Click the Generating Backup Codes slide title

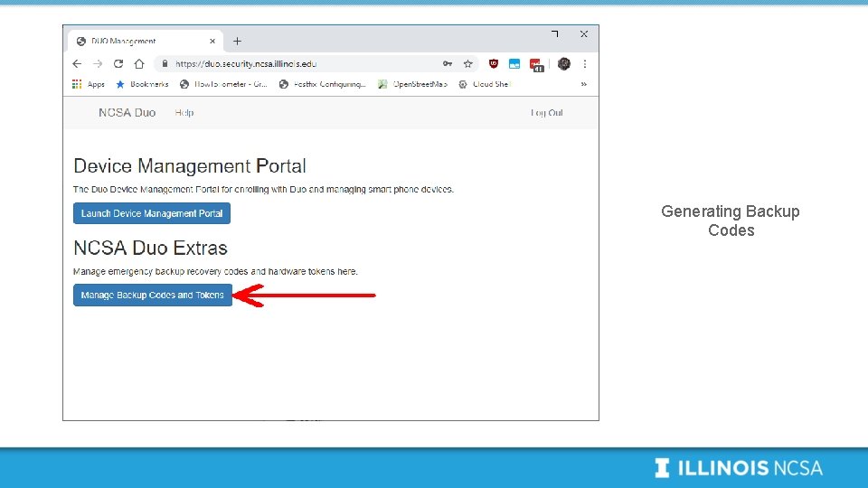pyautogui.click(x=731, y=221)
